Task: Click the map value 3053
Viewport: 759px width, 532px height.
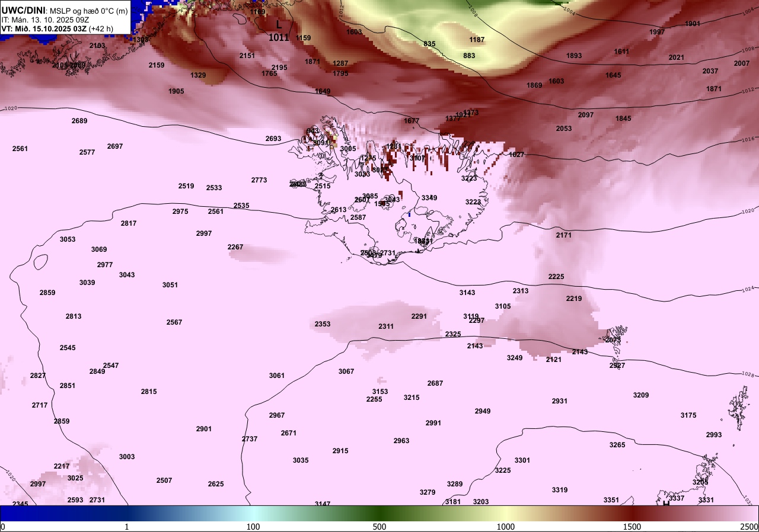Action: 68,239
